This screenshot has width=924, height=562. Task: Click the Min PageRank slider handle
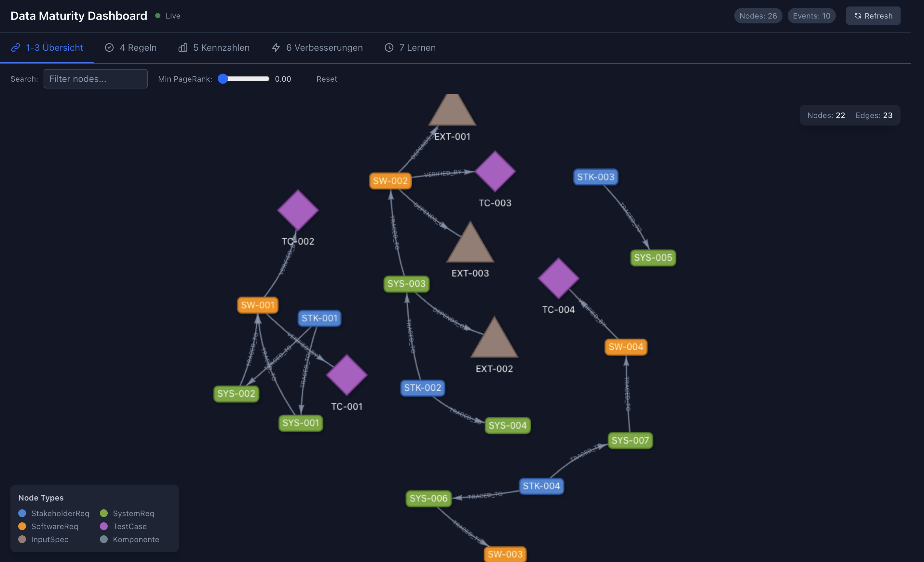(x=223, y=79)
